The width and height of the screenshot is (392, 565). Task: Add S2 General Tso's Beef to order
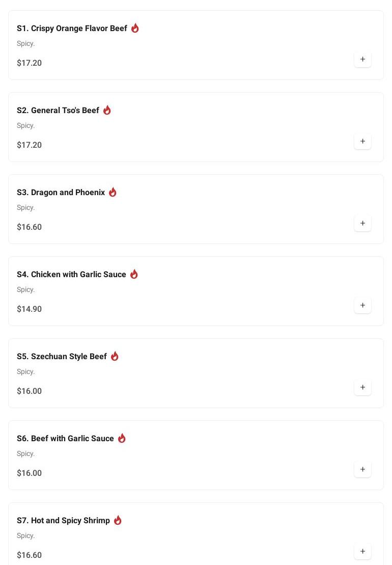coord(362,142)
